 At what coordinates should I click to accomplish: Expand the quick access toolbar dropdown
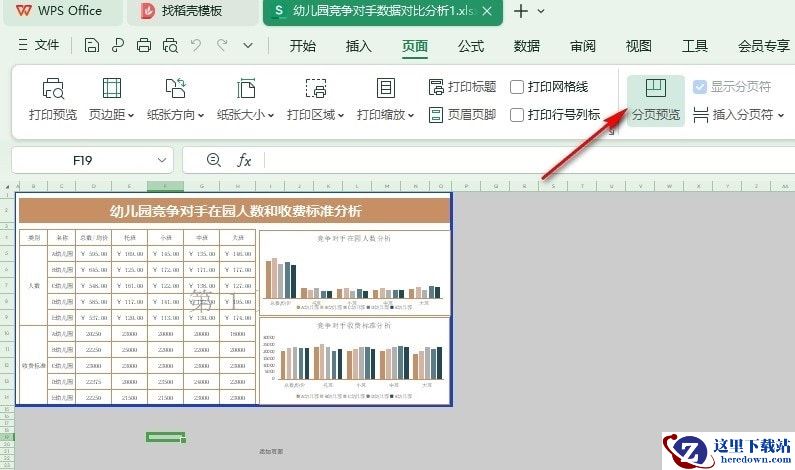[x=248, y=46]
